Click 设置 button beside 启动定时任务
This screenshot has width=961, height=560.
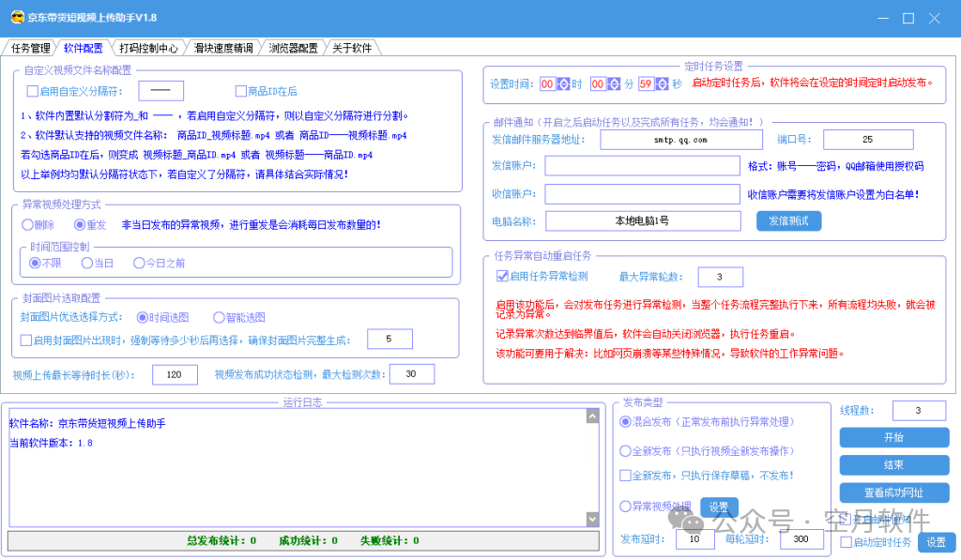click(936, 542)
